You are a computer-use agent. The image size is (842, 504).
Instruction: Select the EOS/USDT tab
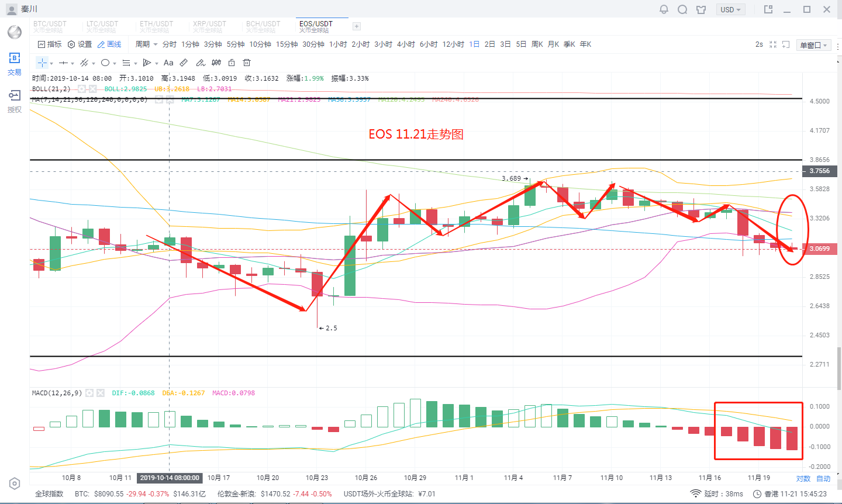point(316,26)
